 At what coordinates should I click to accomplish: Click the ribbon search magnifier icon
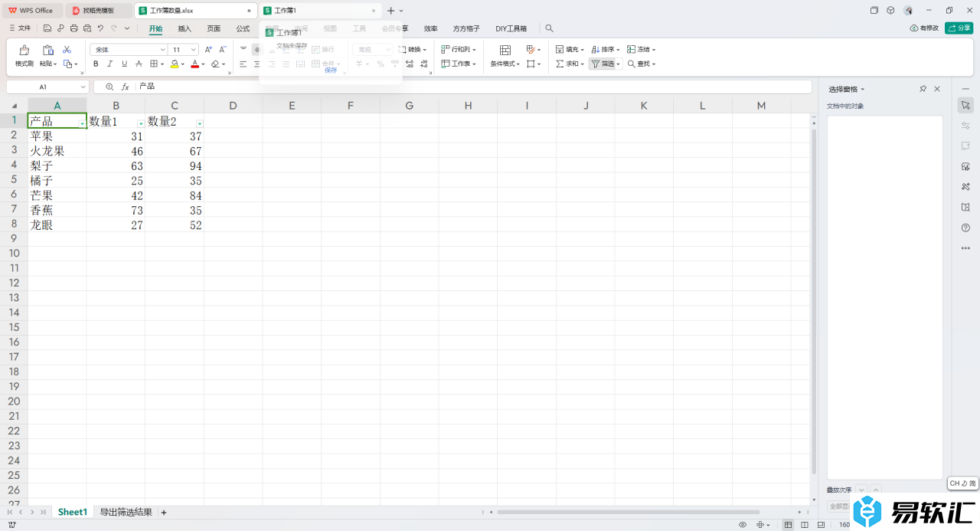(x=549, y=28)
